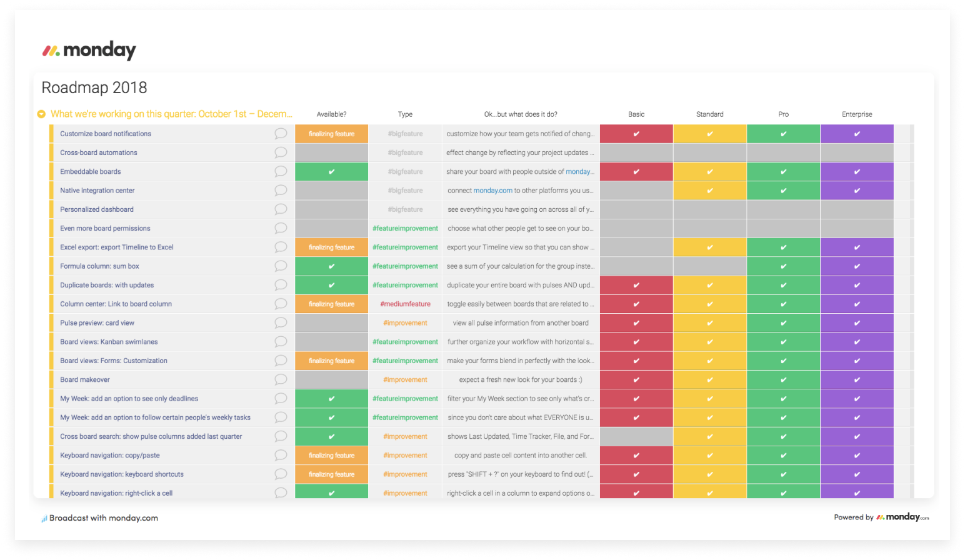The image size is (965, 560).
Task: Open comments for Cross-board automations
Action: (x=281, y=152)
